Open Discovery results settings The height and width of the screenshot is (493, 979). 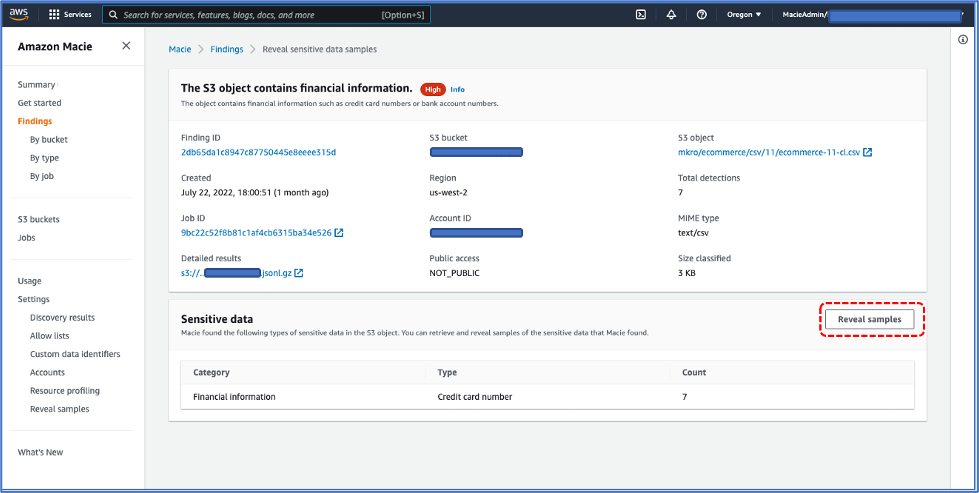click(x=62, y=318)
